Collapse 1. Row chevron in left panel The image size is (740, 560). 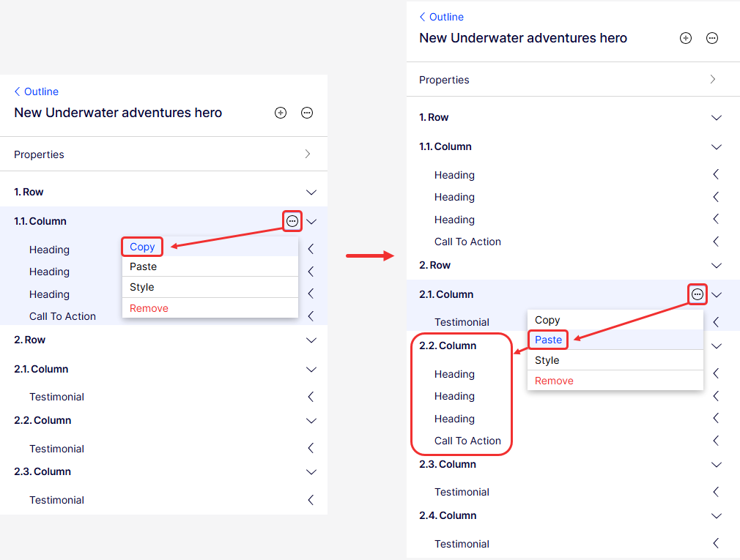click(x=311, y=193)
